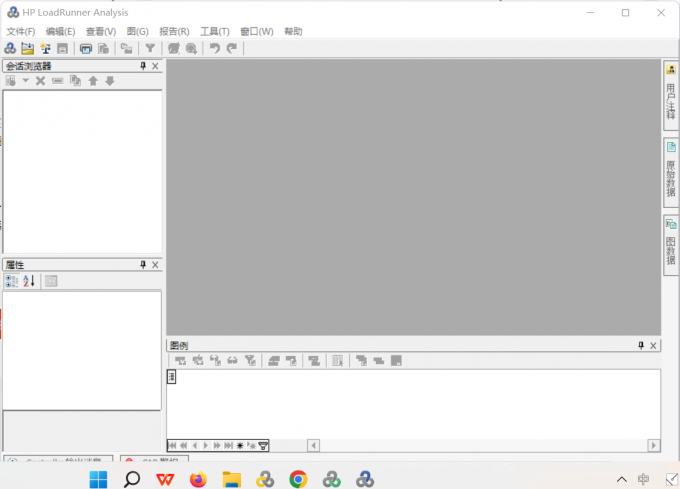Click the third-from-last icon in the legend toolbar
This screenshot has width=680, height=489.
tap(361, 360)
